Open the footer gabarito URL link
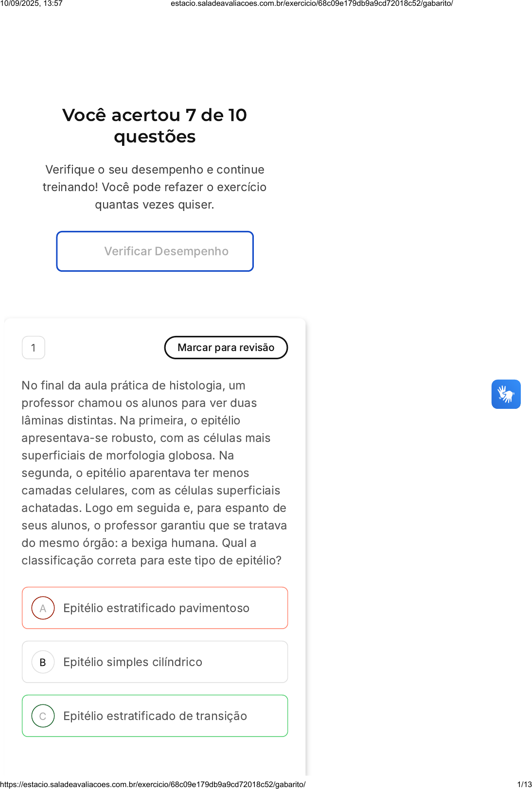Screen dimensions: 532x789 tap(153, 784)
